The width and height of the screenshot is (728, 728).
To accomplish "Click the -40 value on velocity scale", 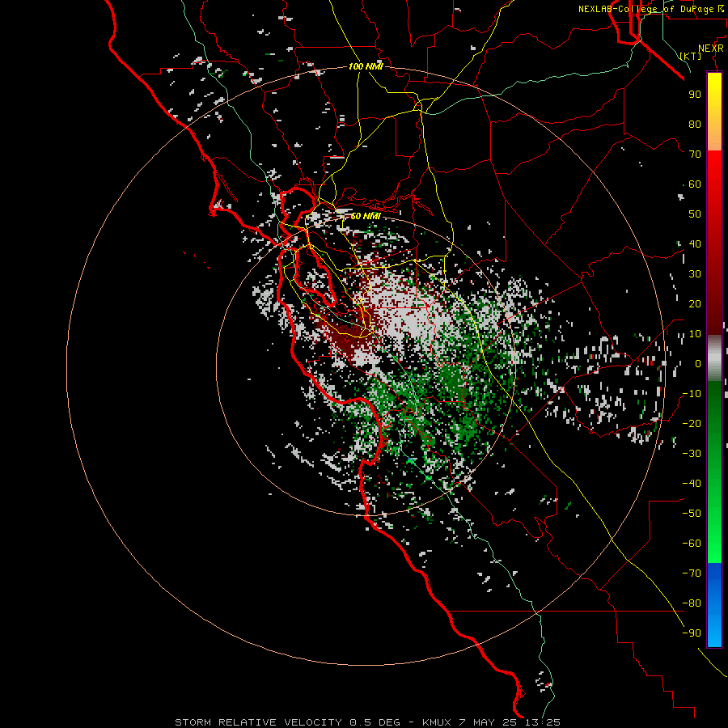I will (x=692, y=484).
